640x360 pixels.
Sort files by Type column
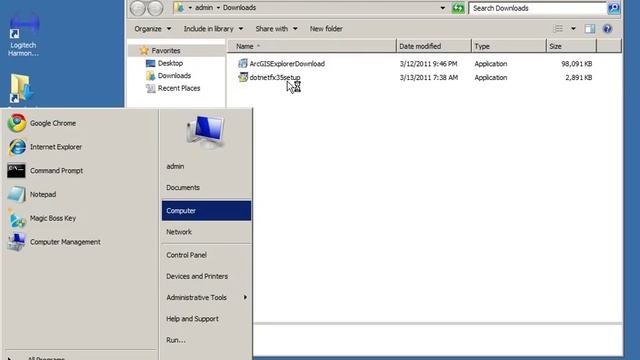(509, 46)
